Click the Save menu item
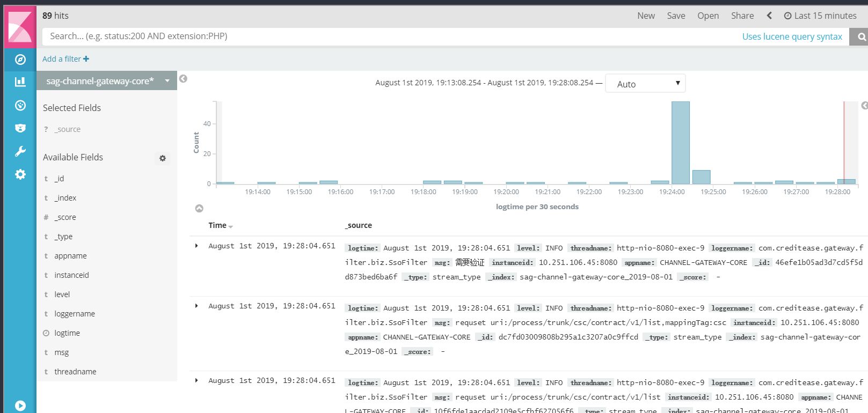This screenshot has width=868, height=413. pos(676,16)
